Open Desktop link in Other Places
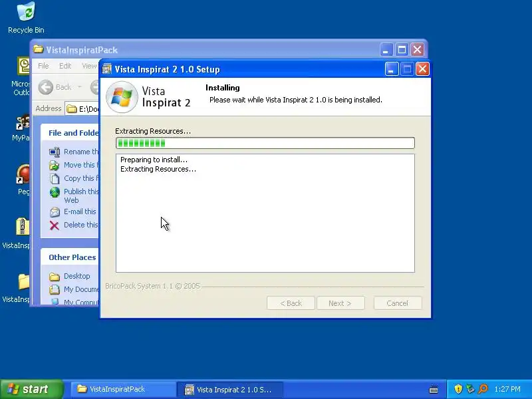 (77, 276)
